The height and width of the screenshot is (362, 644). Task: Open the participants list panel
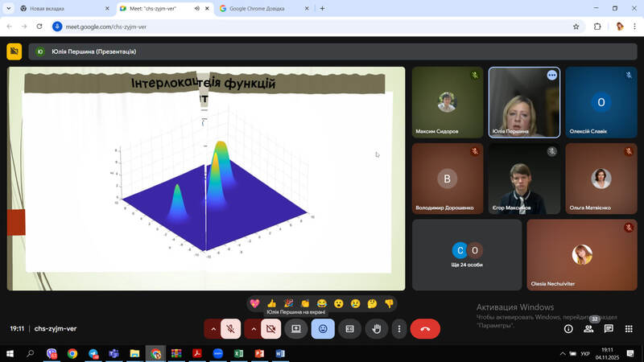588,328
